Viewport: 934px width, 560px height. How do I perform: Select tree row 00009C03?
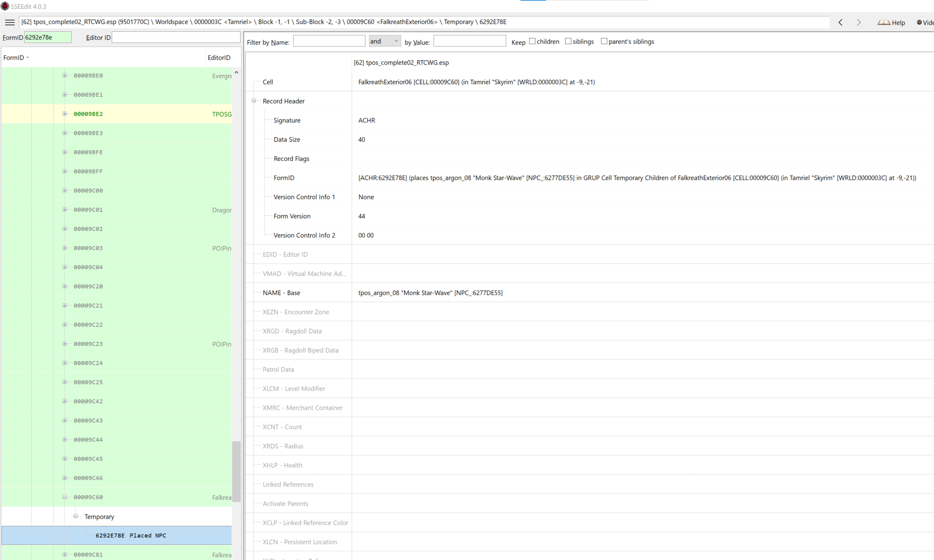116,248
